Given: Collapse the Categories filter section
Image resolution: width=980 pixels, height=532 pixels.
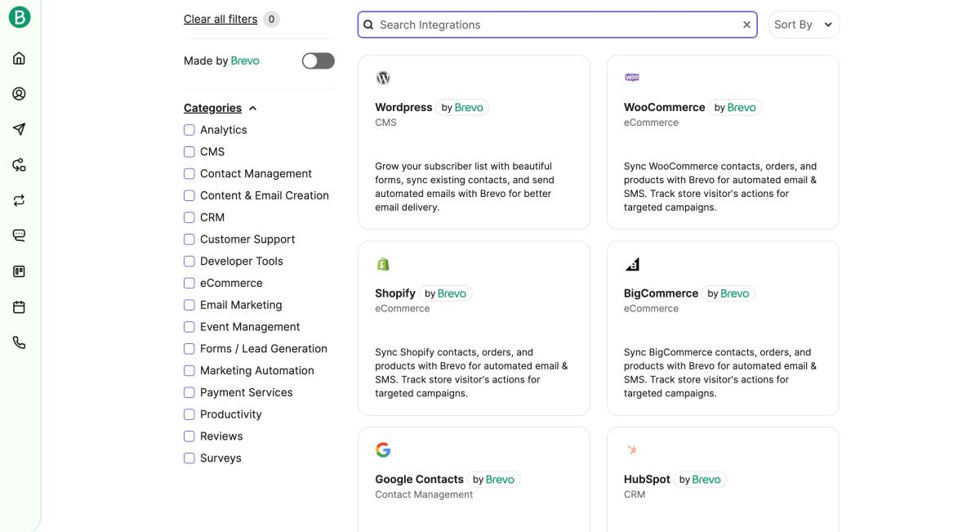Looking at the screenshot, I should click(x=220, y=108).
